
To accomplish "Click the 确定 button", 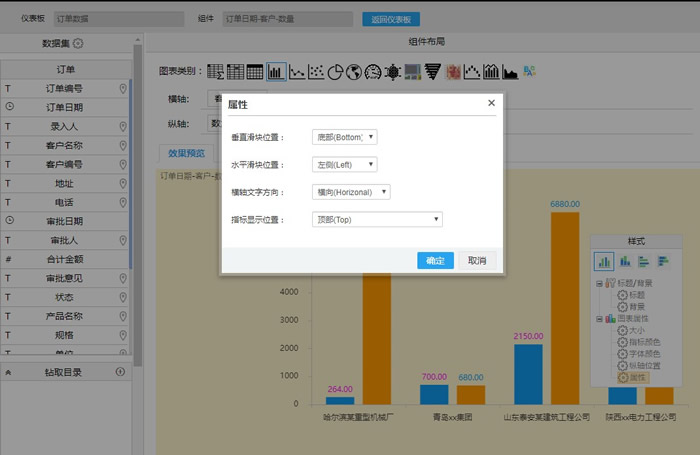I will point(435,260).
